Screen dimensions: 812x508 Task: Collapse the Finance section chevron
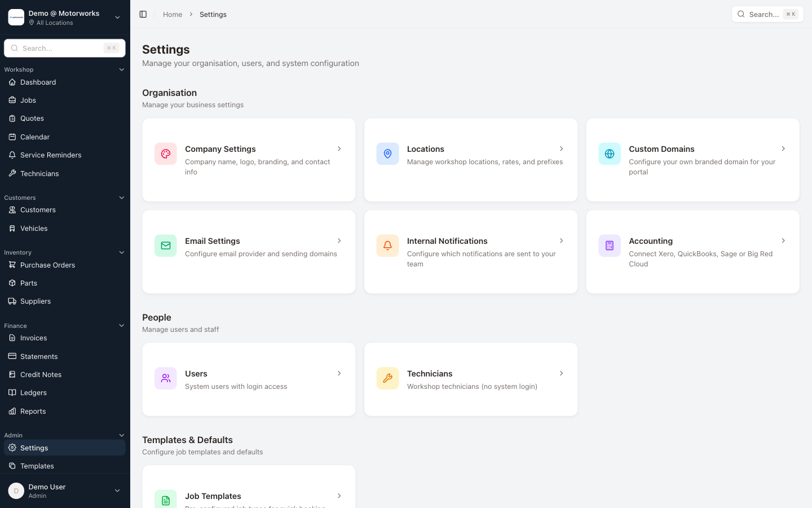point(122,326)
